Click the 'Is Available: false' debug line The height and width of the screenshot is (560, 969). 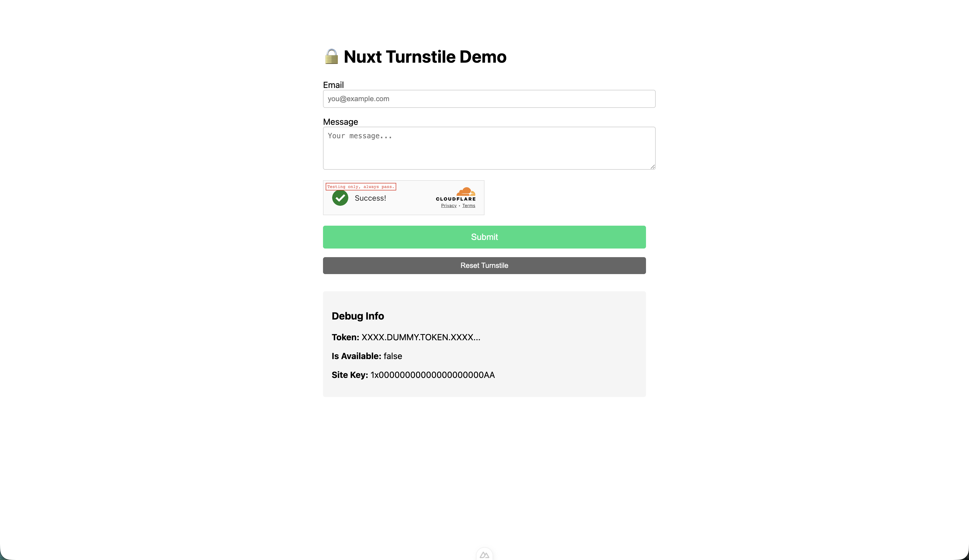tap(366, 356)
